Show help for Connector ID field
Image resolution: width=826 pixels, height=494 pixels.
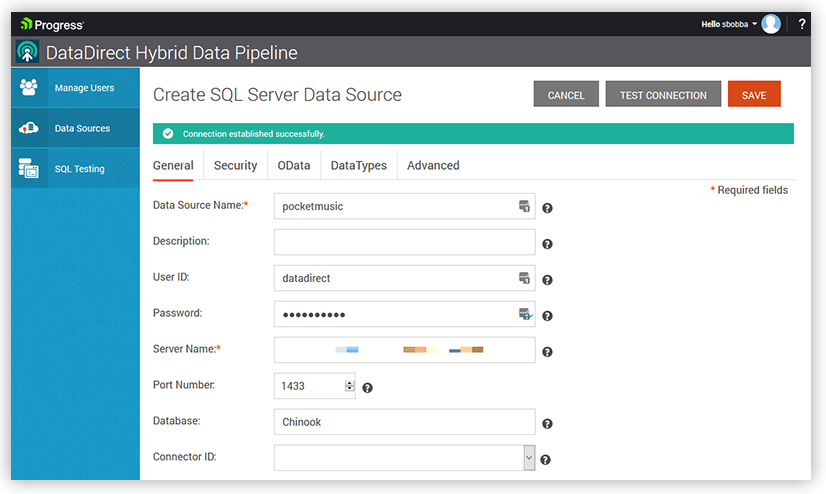pyautogui.click(x=546, y=460)
